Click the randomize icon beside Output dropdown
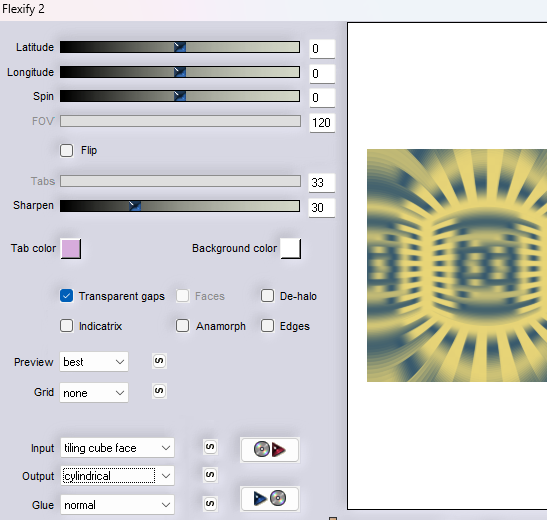The height and width of the screenshot is (520, 547). (210, 475)
